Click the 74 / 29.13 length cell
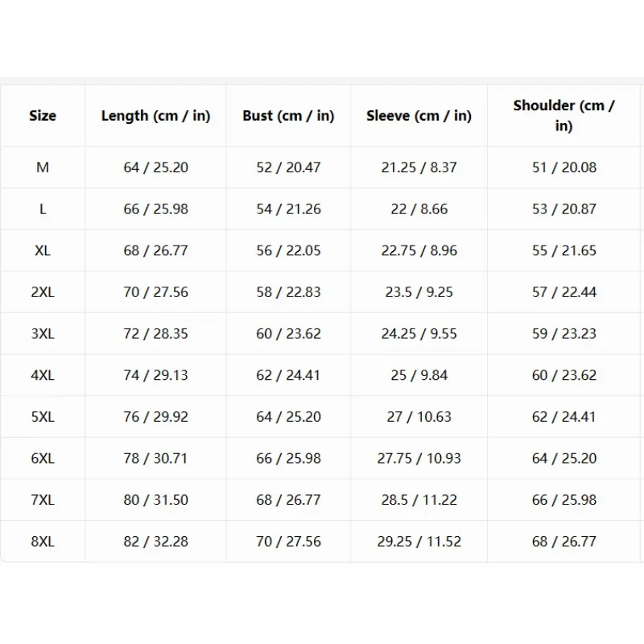This screenshot has height=644, width=644. click(155, 375)
